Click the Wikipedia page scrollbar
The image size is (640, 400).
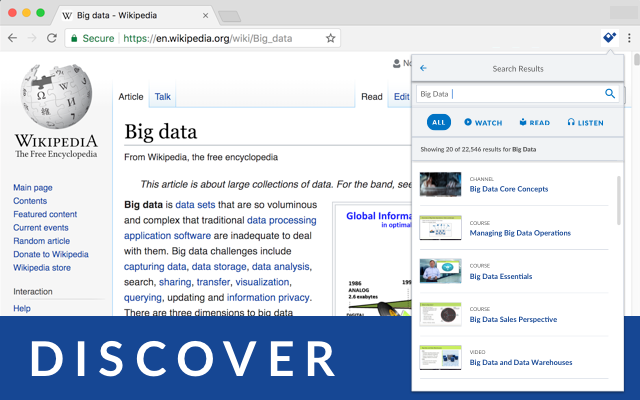(637, 59)
